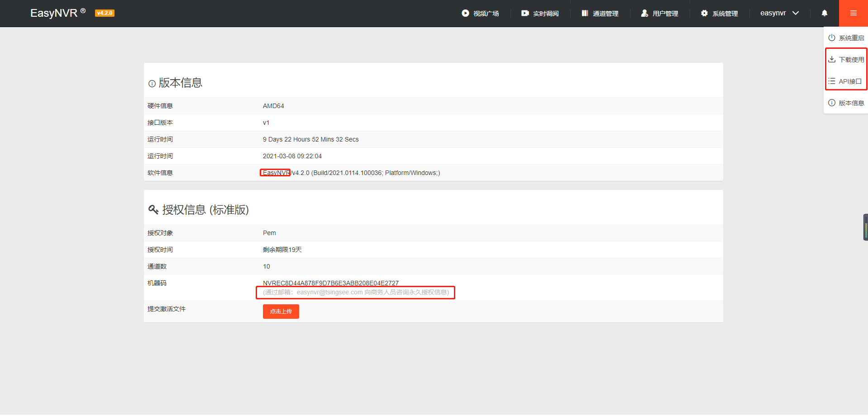
Task: Expand the easynvr user dropdown
Action: tap(779, 13)
